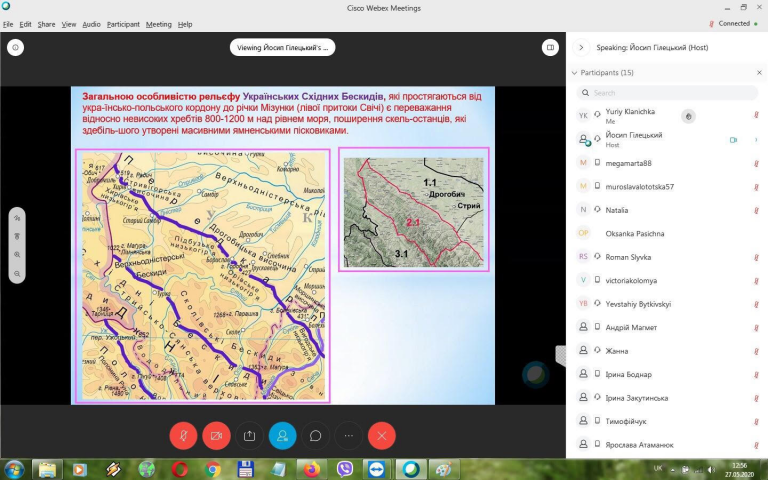Viewport: 768px width, 480px height.
Task: Unmute microphone with red mic button
Action: click(183, 435)
